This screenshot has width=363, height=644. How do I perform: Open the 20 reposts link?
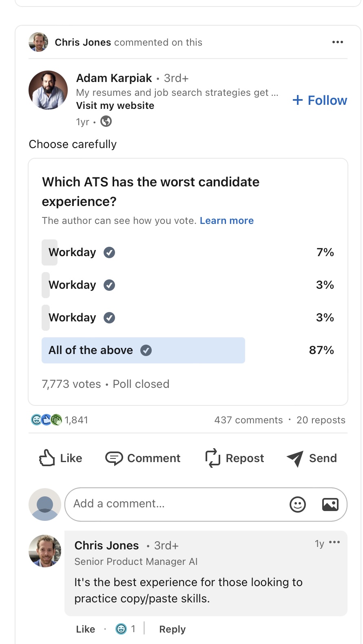click(321, 420)
